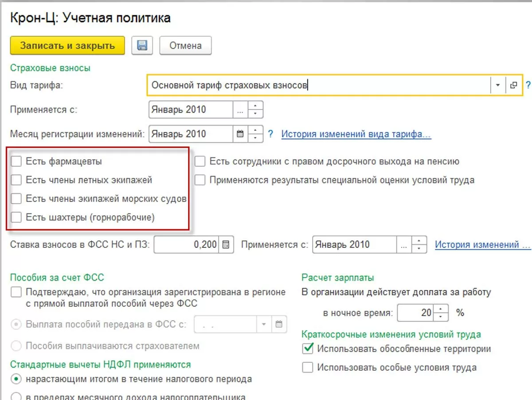Increase night work surcharge percent value
The width and height of the screenshot is (532, 400).
tap(440, 309)
